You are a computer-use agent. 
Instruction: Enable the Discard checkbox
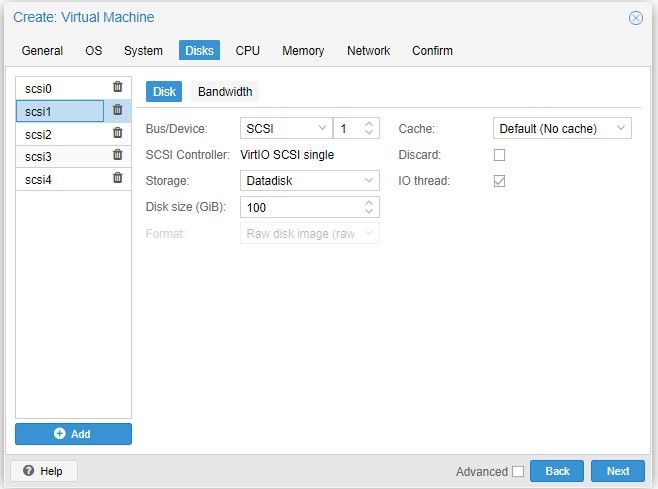pos(500,155)
